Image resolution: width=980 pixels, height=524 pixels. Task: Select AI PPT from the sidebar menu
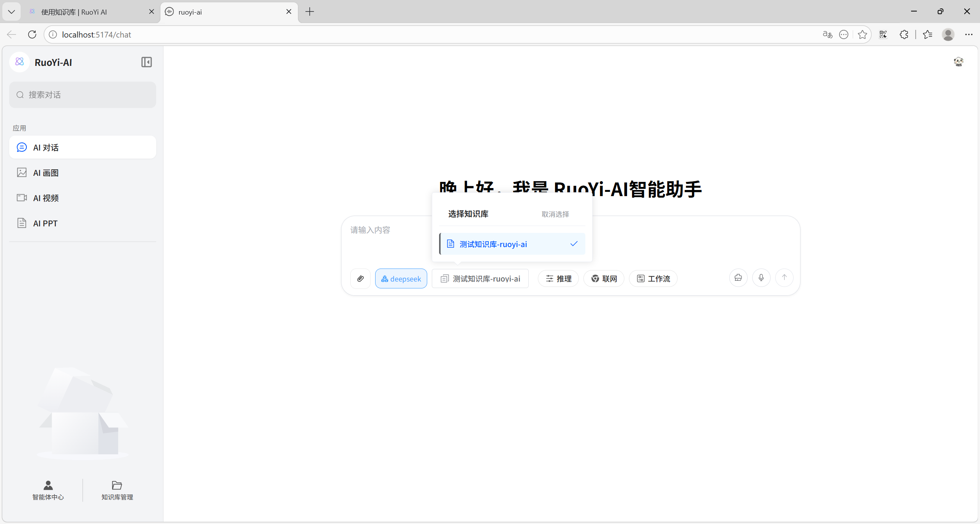[x=45, y=223]
